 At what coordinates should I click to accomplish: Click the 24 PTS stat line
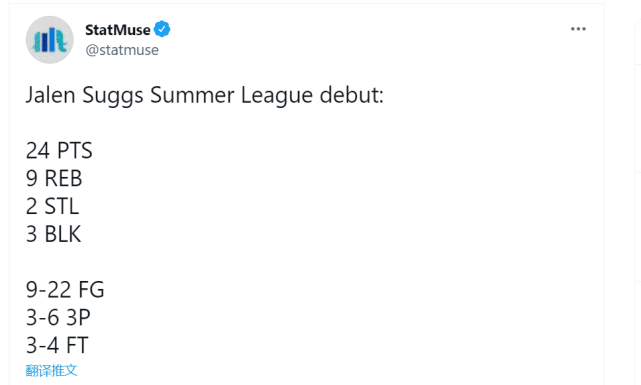click(x=59, y=150)
